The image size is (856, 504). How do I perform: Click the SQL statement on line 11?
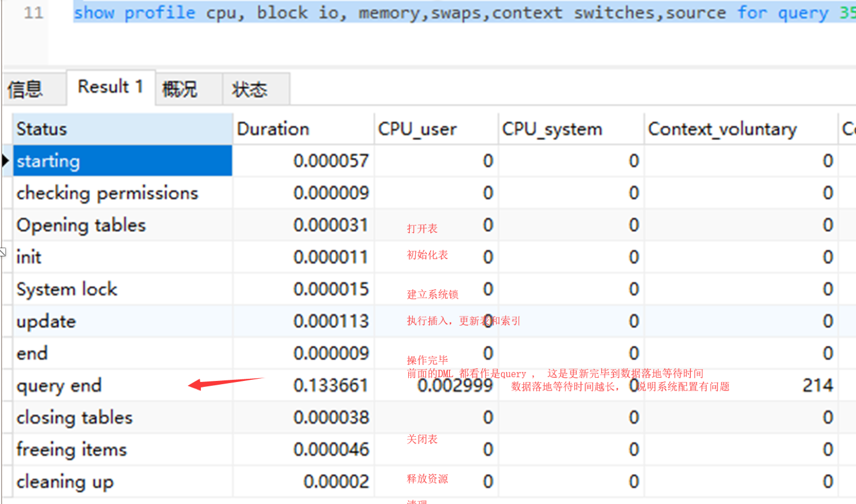coord(464,12)
